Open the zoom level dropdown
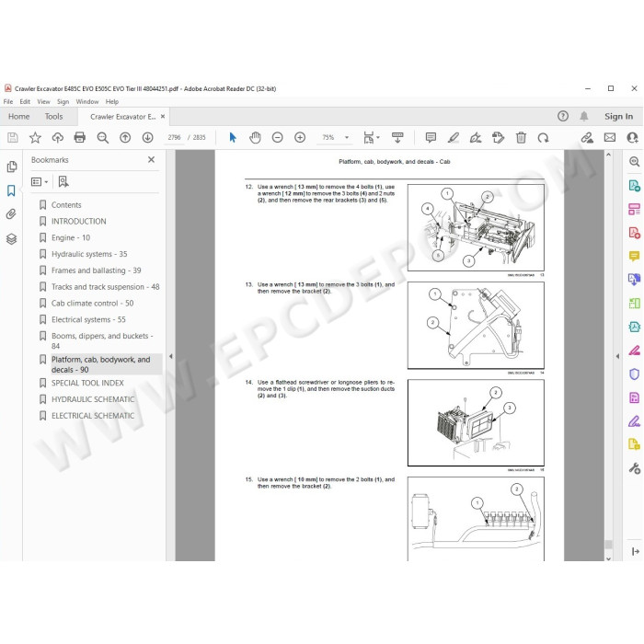The image size is (644, 644). click(x=347, y=138)
